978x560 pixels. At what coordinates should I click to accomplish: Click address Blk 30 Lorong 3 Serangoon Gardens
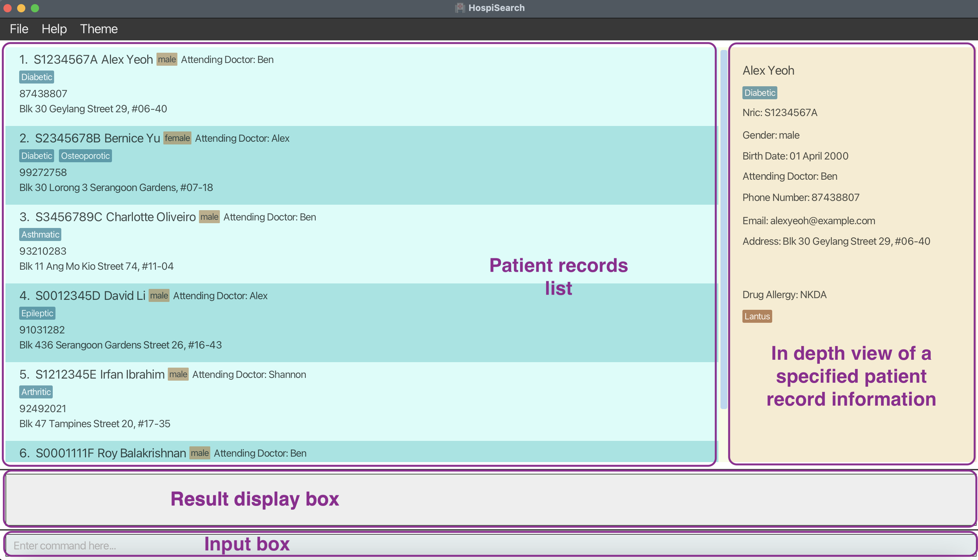(x=116, y=188)
